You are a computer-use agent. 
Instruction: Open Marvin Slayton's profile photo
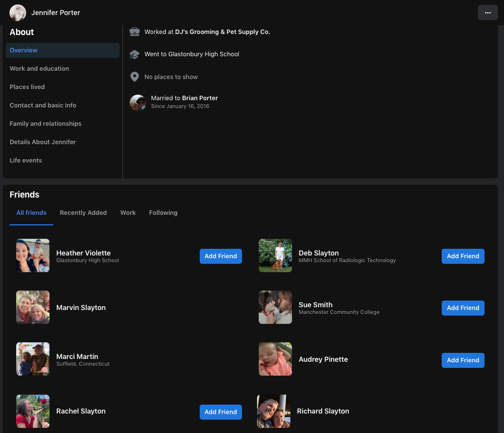tap(33, 307)
